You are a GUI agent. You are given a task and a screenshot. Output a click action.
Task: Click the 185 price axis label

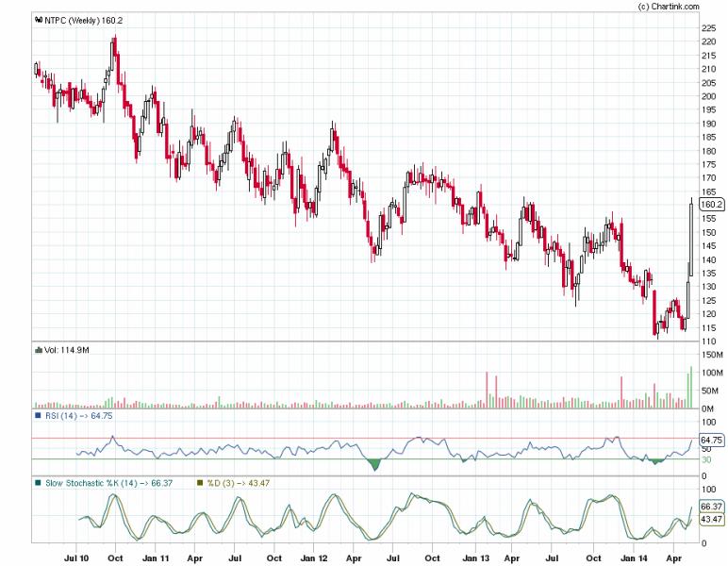point(708,137)
